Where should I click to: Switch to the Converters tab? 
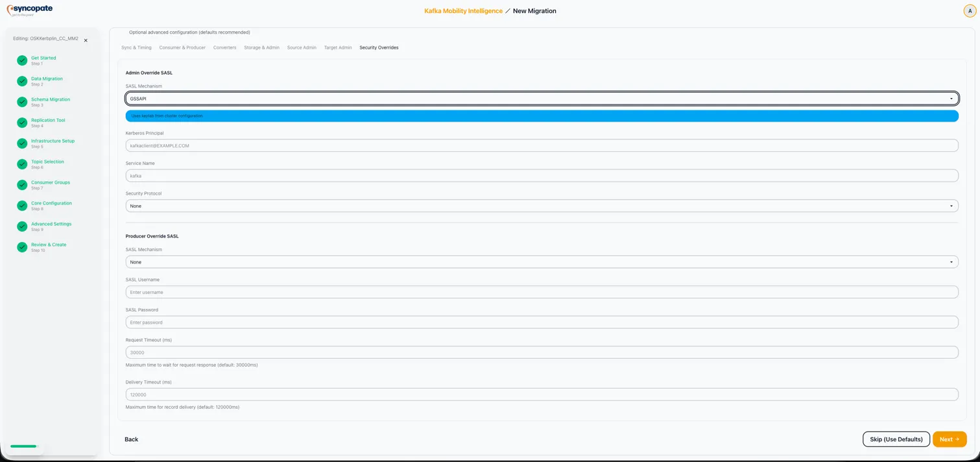point(224,47)
